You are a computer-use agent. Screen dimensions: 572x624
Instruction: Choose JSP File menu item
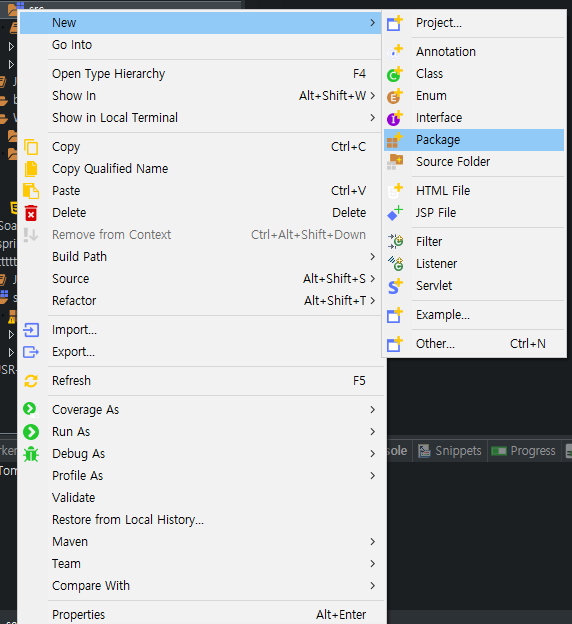(474, 213)
